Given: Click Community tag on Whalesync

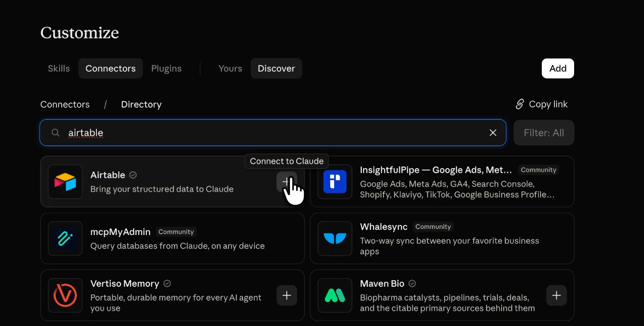Looking at the screenshot, I should pos(433,227).
